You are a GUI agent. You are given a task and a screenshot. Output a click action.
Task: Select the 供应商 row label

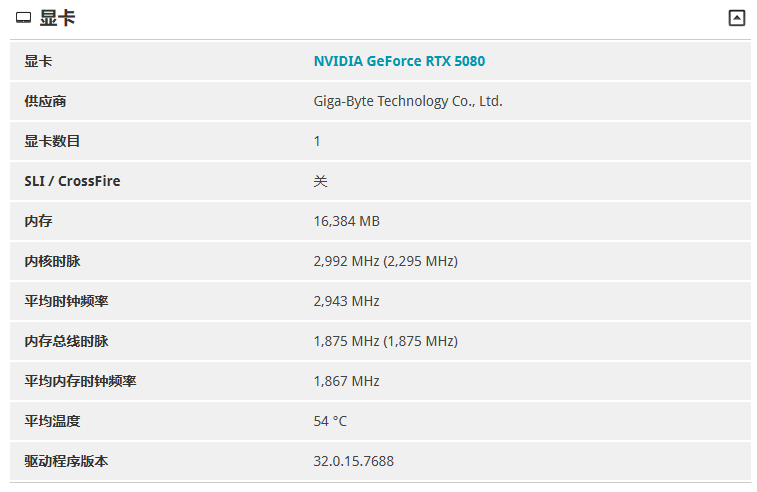coord(45,101)
